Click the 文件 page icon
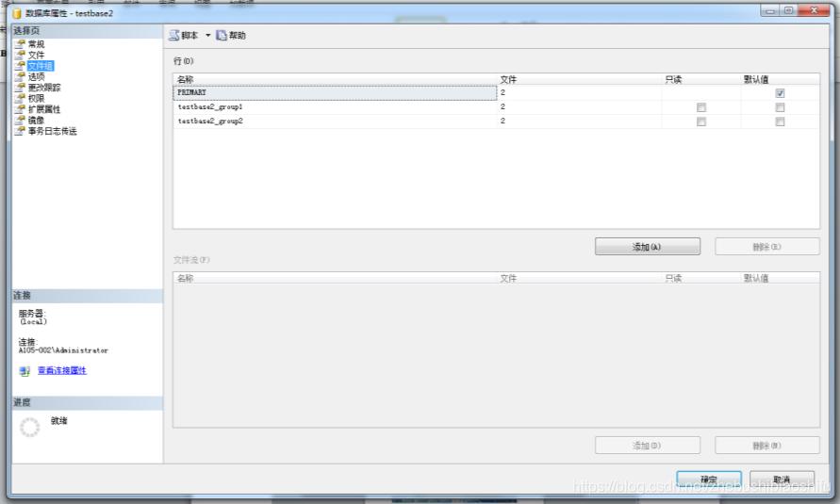 tap(20, 55)
